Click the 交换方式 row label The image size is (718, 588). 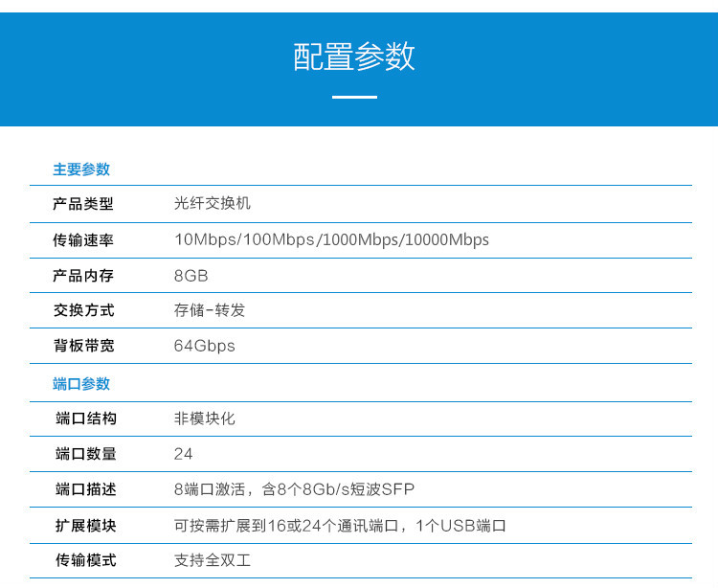83,310
